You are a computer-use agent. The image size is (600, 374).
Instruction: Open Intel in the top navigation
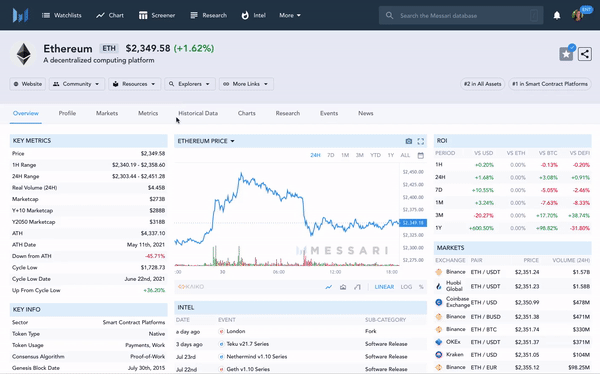[x=253, y=15]
